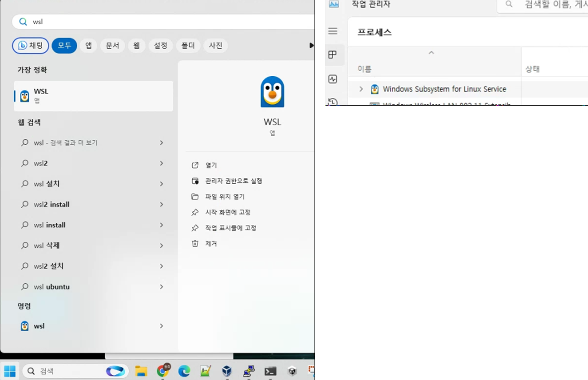Open the PuTTY taskbar icon
588x380 pixels.
248,371
